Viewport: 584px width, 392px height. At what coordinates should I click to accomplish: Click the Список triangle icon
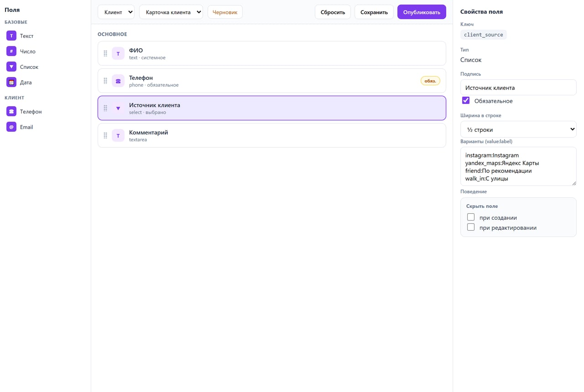11,67
